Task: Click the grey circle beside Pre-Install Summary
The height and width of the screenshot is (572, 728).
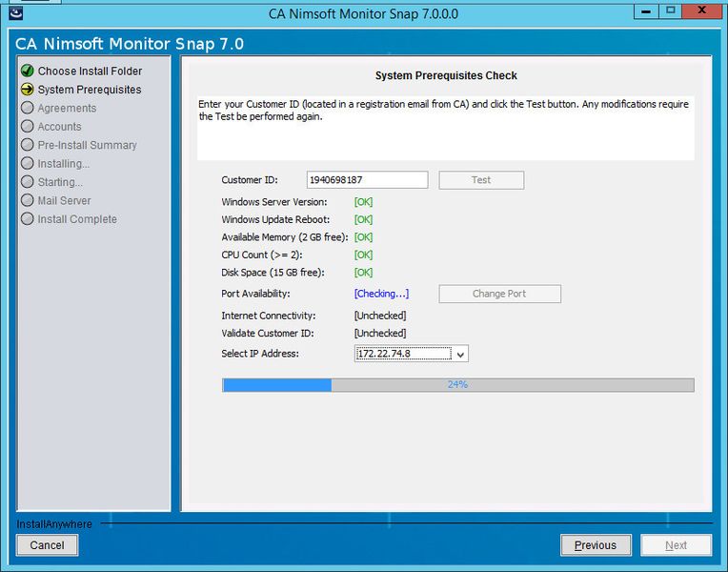Action: click(28, 145)
